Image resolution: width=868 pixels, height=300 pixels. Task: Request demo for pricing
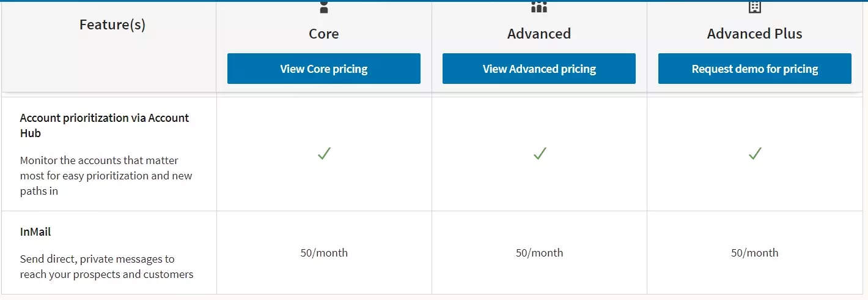[x=755, y=69]
